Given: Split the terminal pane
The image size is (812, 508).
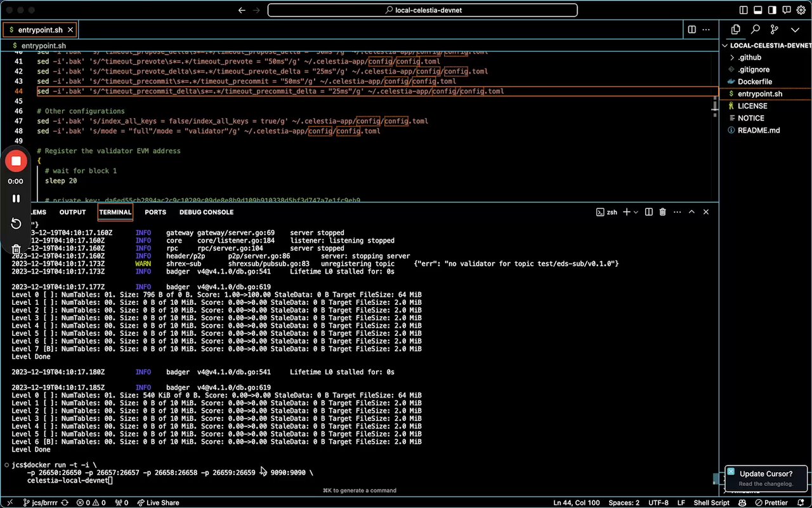Looking at the screenshot, I should (649, 212).
